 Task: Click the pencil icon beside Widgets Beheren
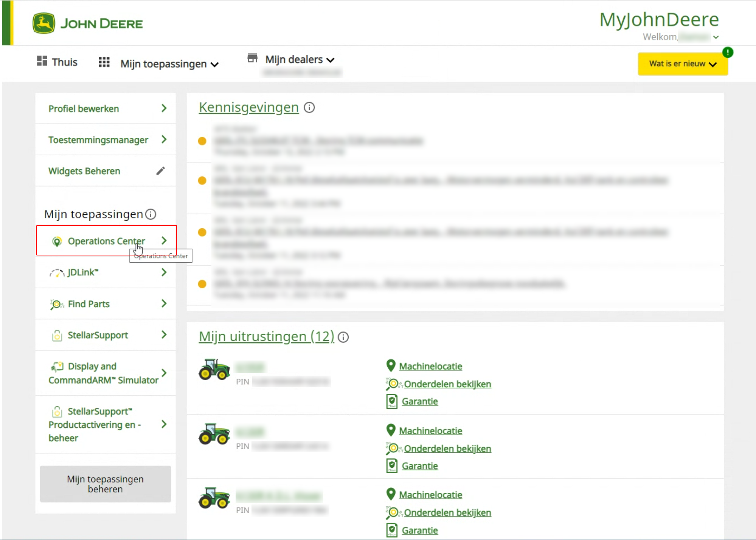pyautogui.click(x=160, y=171)
